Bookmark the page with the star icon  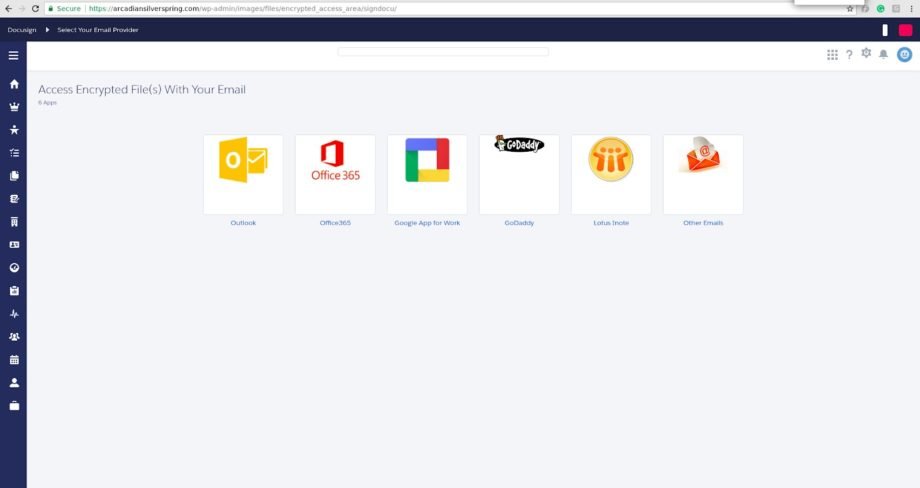850,8
